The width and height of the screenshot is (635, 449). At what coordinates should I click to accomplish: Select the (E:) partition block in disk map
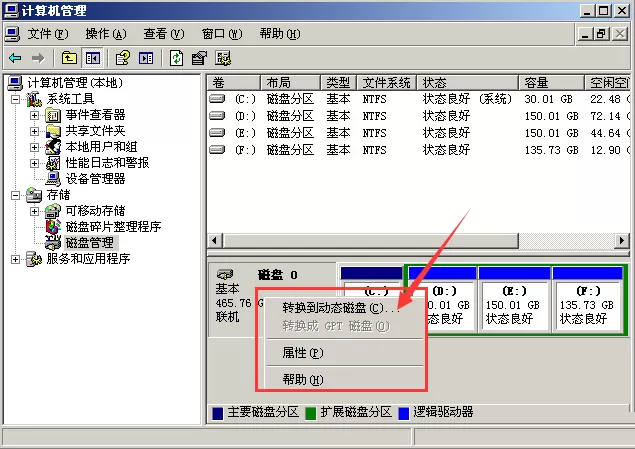(x=514, y=306)
